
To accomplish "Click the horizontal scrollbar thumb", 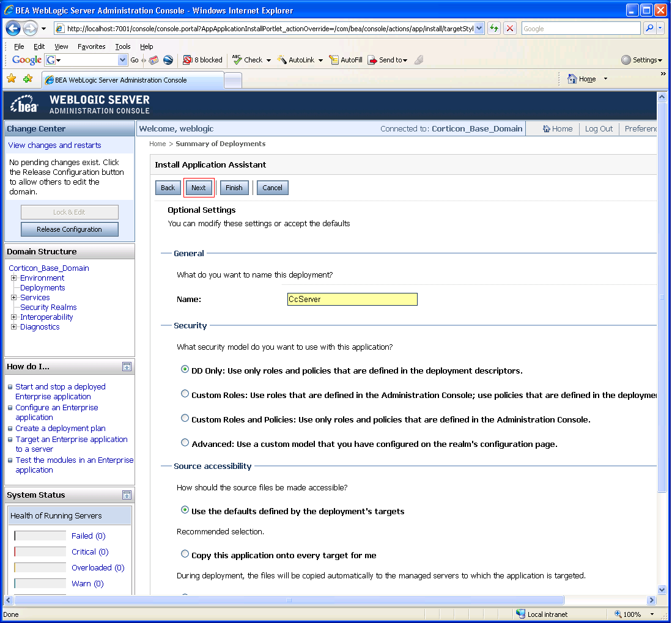I will [x=289, y=600].
